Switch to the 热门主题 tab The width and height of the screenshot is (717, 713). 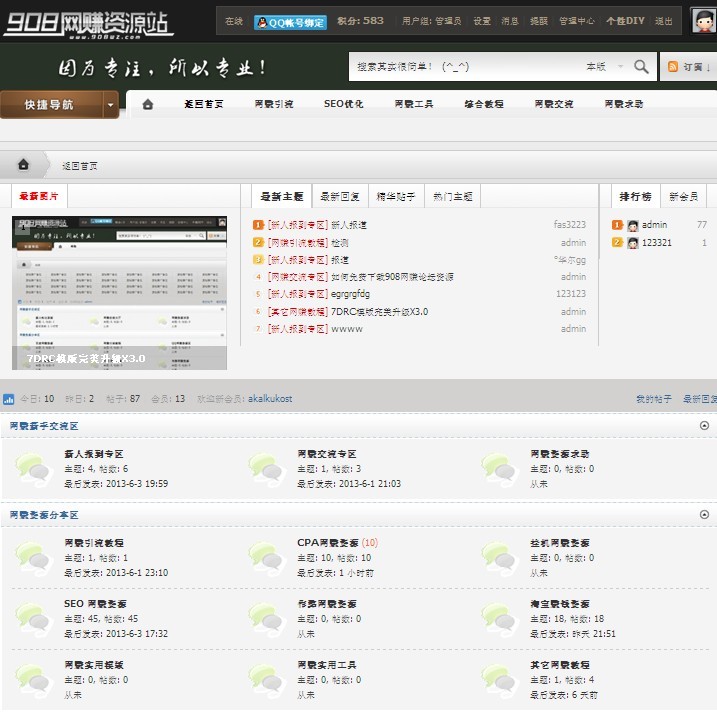point(452,197)
